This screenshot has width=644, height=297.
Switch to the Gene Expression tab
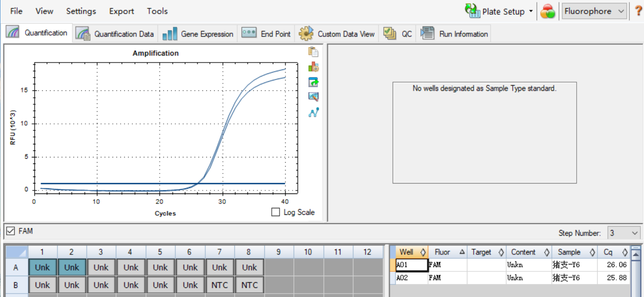coord(198,34)
